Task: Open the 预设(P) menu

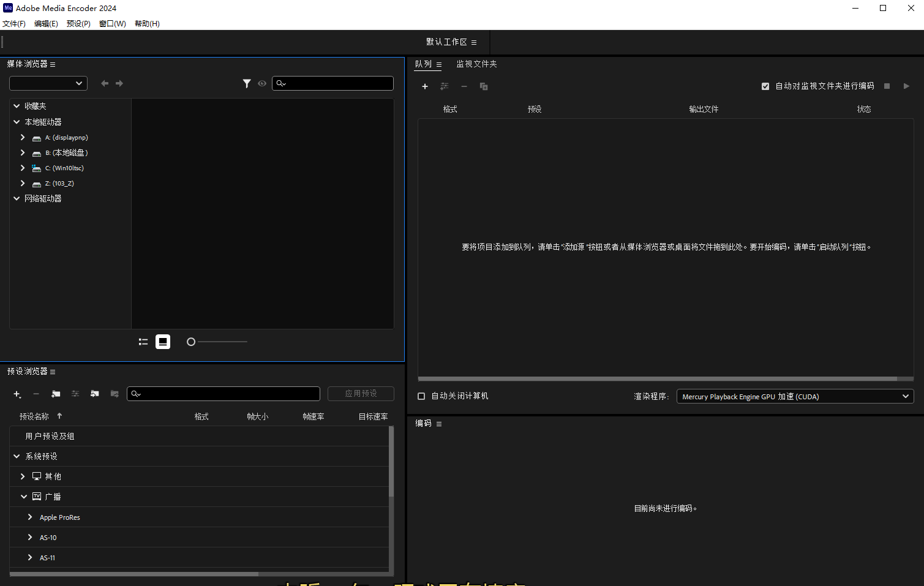Action: [78, 24]
